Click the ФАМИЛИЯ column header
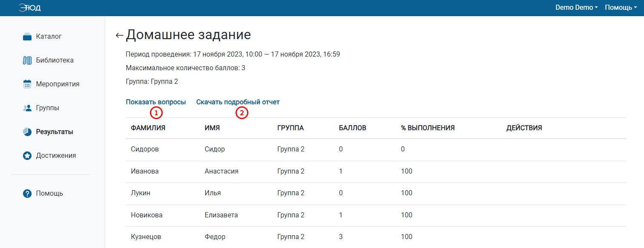 (148, 128)
